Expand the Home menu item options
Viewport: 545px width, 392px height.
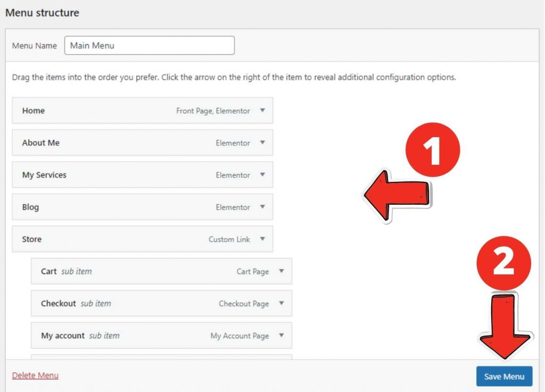point(262,111)
